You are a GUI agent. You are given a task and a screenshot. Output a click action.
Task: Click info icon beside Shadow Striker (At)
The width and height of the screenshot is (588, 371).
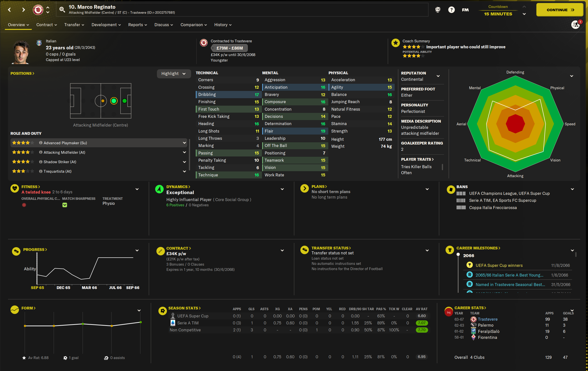coord(40,162)
